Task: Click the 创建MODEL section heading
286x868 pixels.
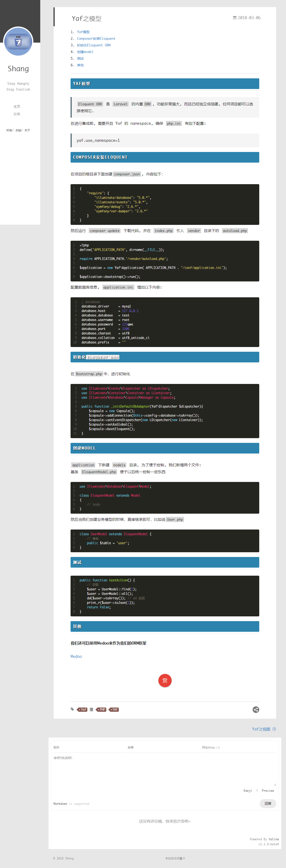Action: (165, 448)
